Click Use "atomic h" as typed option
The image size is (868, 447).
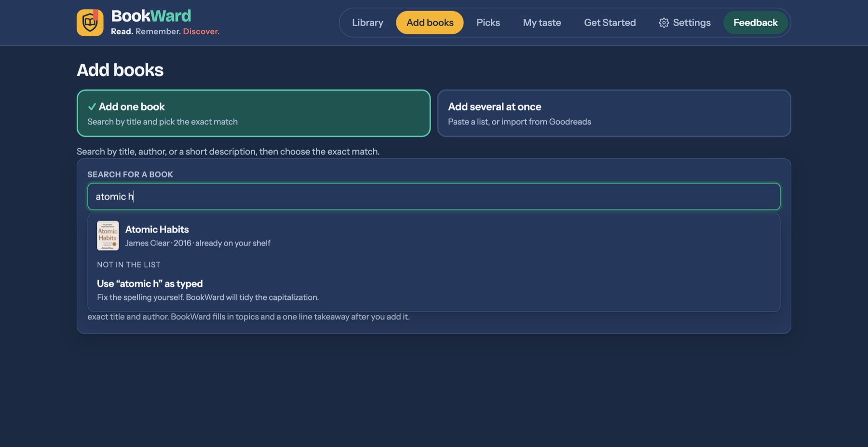(x=150, y=284)
